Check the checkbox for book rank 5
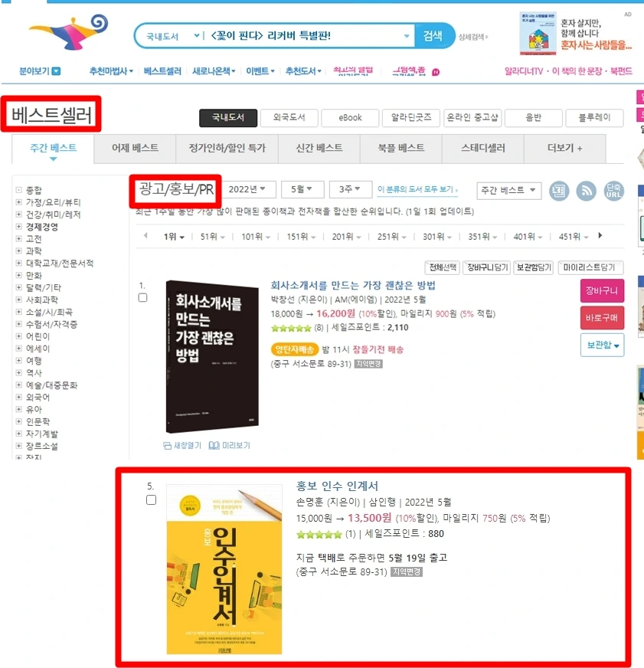644x668 pixels. pyautogui.click(x=151, y=499)
